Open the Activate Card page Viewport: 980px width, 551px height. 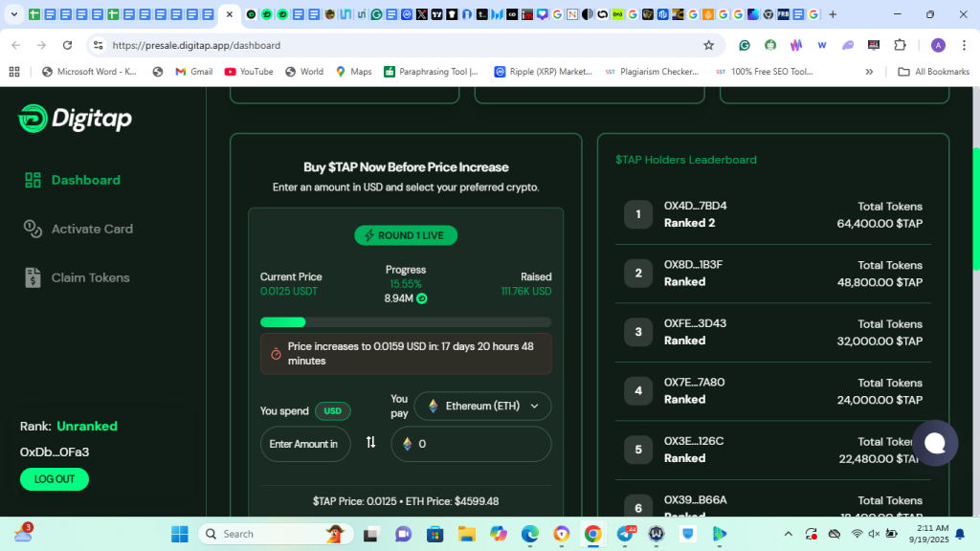click(78, 229)
